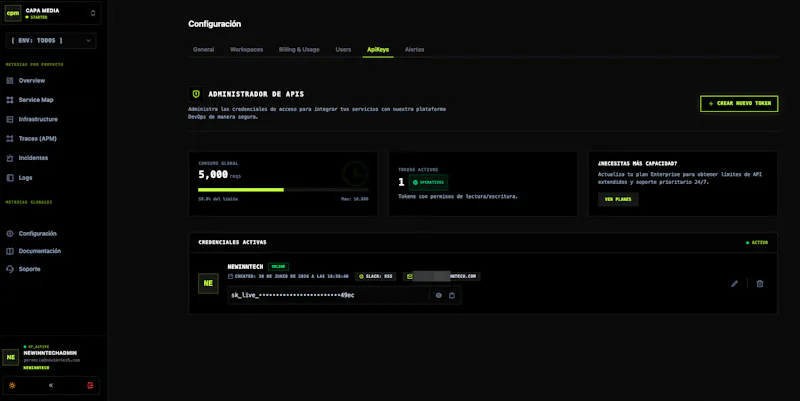Image resolution: width=800 pixels, height=401 pixels.
Task: Delete the NEWINNTECH credential with the trash icon
Action: [760, 284]
